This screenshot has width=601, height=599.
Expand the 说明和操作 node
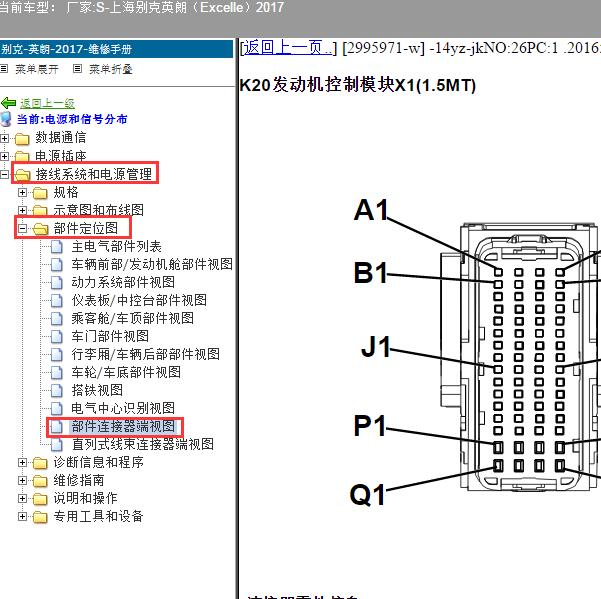click(x=22, y=499)
